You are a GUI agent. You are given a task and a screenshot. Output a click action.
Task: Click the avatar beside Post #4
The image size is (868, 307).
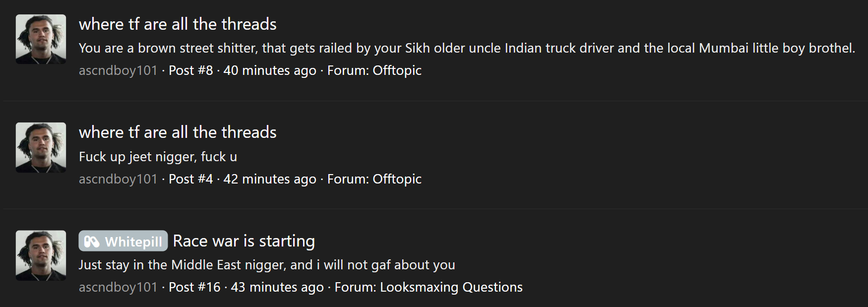[41, 147]
